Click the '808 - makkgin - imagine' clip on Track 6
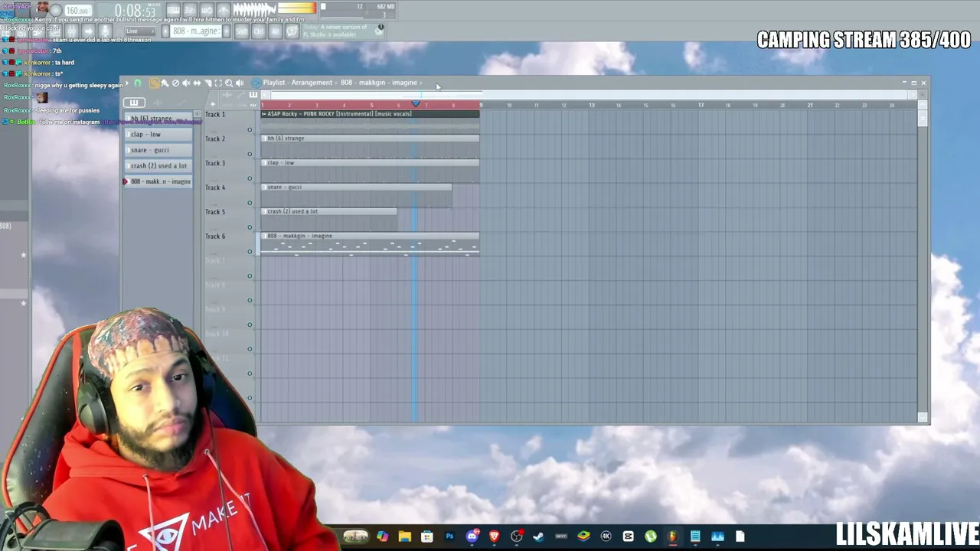Screen dimensions: 980x551 coord(370,243)
